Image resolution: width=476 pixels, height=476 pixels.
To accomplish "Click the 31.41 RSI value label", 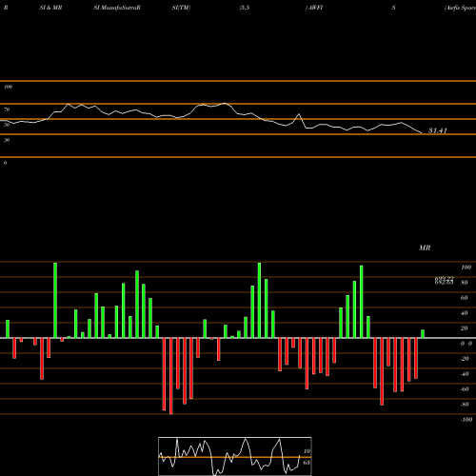I will pos(438,130).
